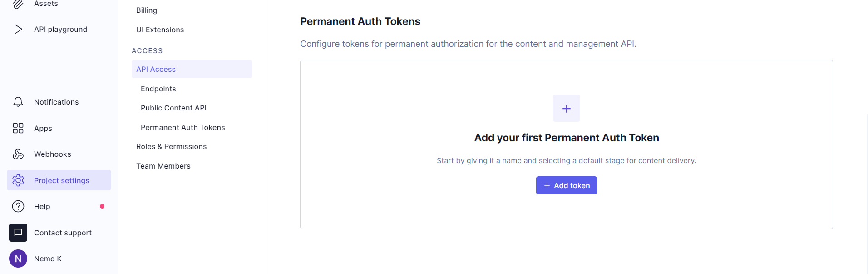Jump to Endpoints subsection
The width and height of the screenshot is (868, 274).
pos(158,89)
